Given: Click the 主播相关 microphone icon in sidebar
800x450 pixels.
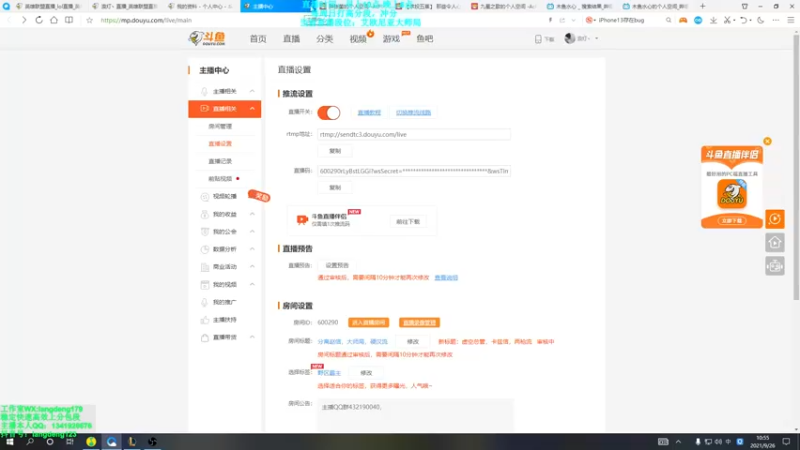Looking at the screenshot, I should click(204, 91).
